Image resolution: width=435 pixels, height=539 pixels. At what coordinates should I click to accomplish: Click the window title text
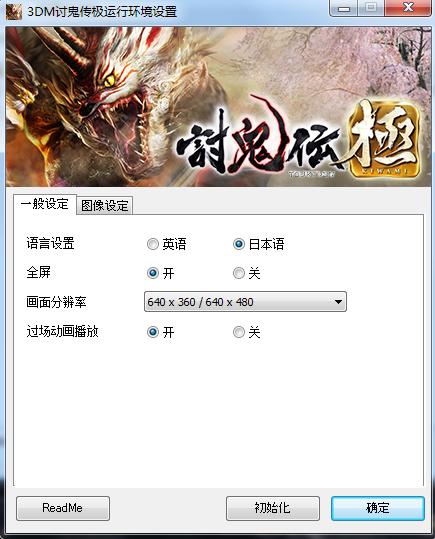[x=102, y=12]
